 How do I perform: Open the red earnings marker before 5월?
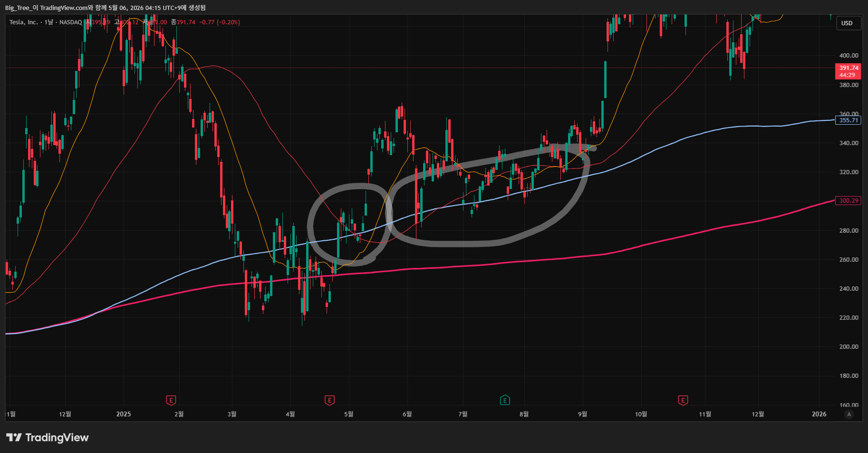click(x=329, y=401)
